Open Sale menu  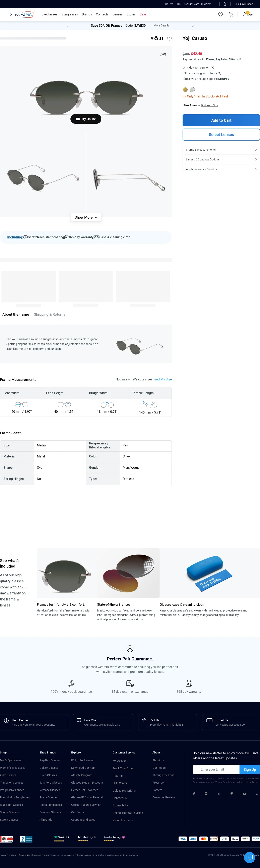(x=143, y=14)
